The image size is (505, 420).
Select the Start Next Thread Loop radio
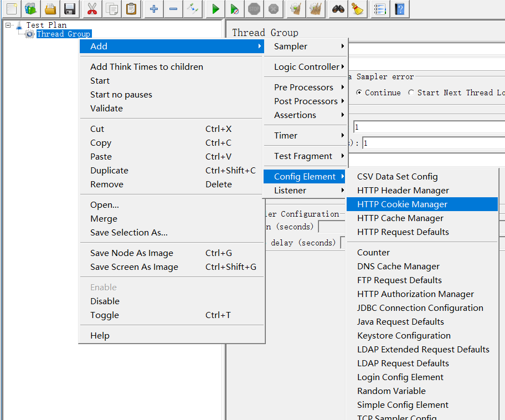coord(411,93)
